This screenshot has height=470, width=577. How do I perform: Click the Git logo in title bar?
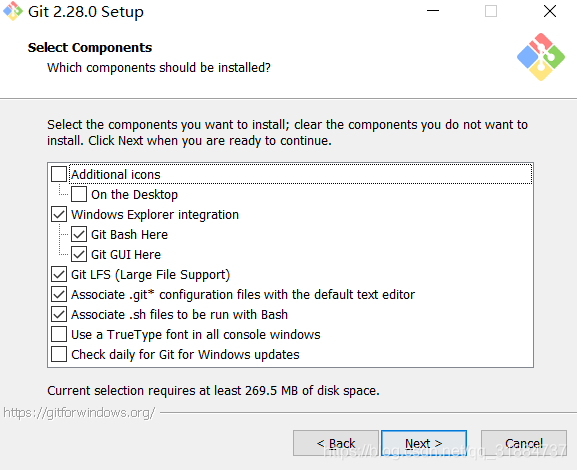(x=13, y=11)
